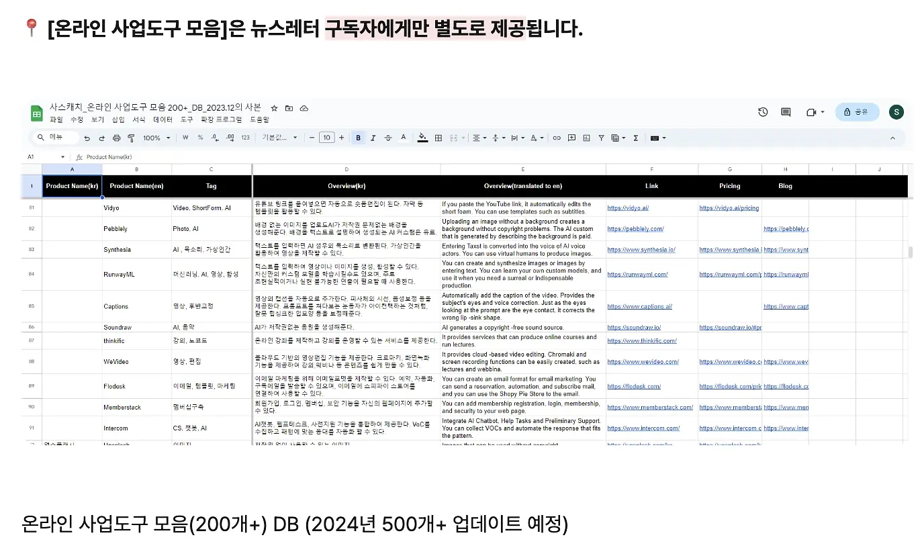Screen dimensions: 924x560
Task: Click the functions sigma icon
Action: pos(635,138)
